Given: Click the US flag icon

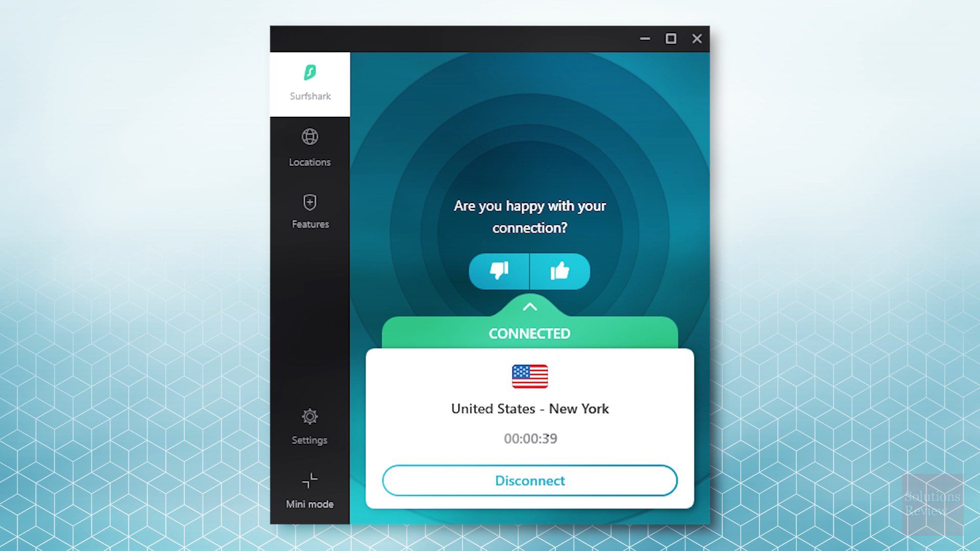Looking at the screenshot, I should point(530,375).
